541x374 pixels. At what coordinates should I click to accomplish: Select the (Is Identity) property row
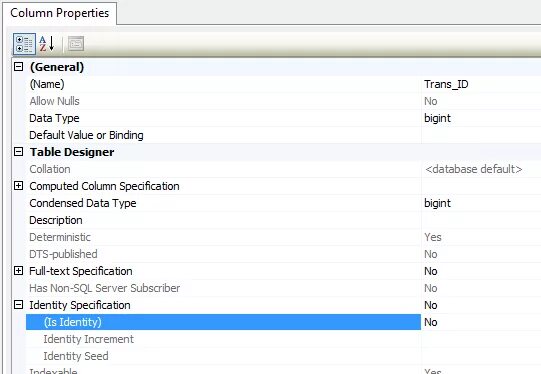point(223,322)
